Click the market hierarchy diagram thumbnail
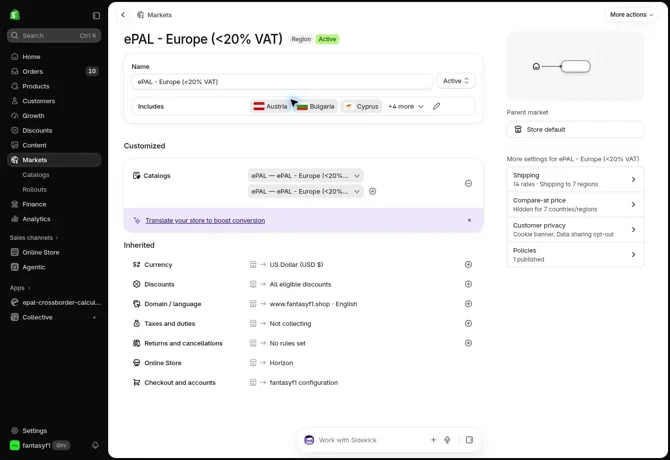670x460 pixels. coord(575,67)
